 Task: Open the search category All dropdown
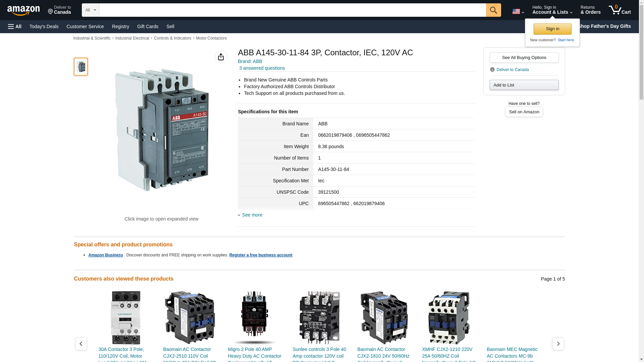click(x=90, y=10)
